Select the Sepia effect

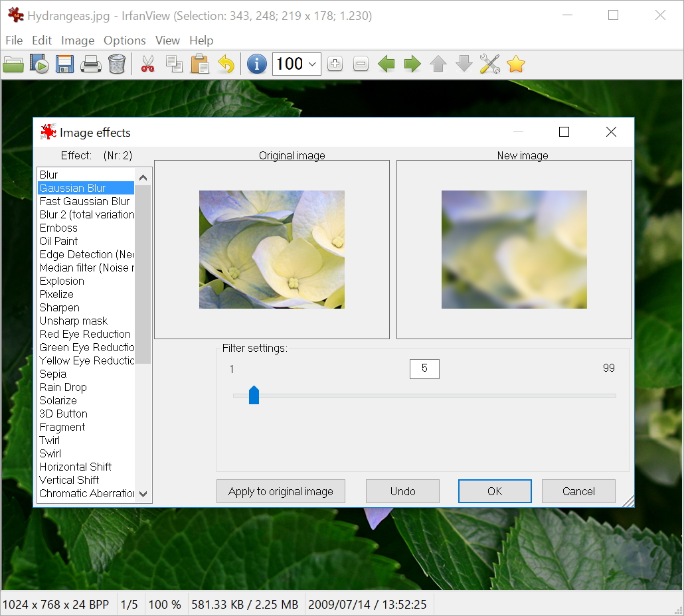tap(52, 374)
